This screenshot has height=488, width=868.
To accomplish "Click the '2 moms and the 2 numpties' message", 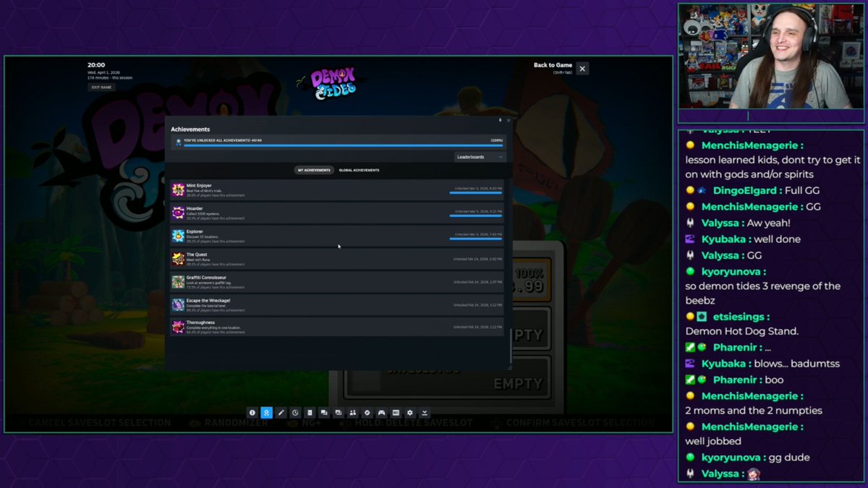I will [754, 411].
